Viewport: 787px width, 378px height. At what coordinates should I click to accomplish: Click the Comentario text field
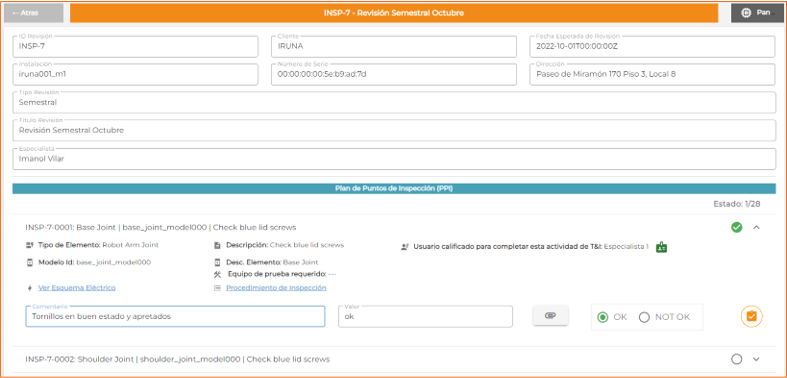click(175, 316)
